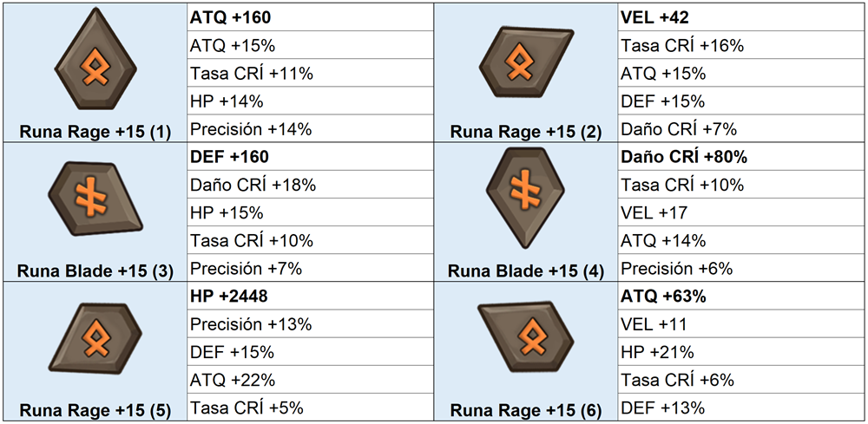Select the 'ATQ +63%' main stat cell
Image resolution: width=868 pixels, height=424 pixels.
point(740,296)
